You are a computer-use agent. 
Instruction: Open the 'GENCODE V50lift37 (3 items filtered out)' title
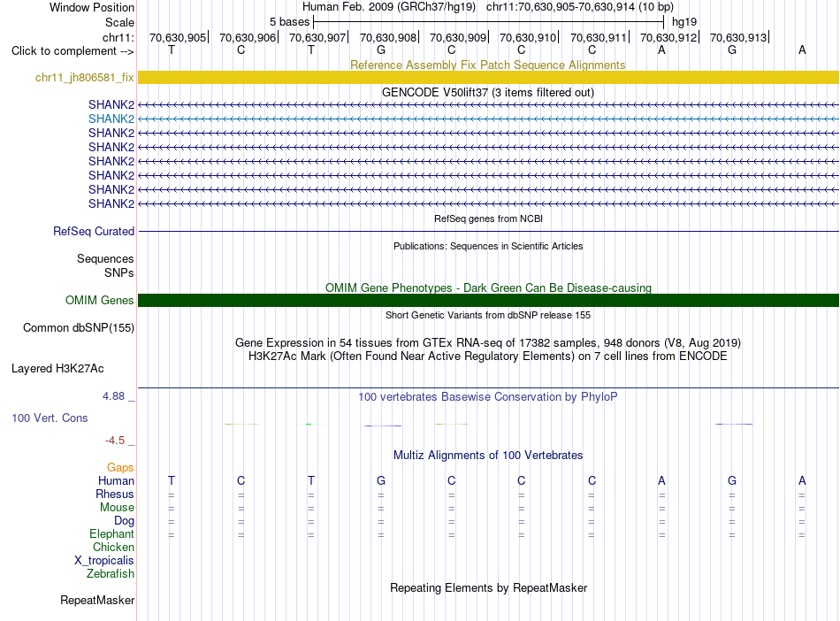tap(487, 92)
